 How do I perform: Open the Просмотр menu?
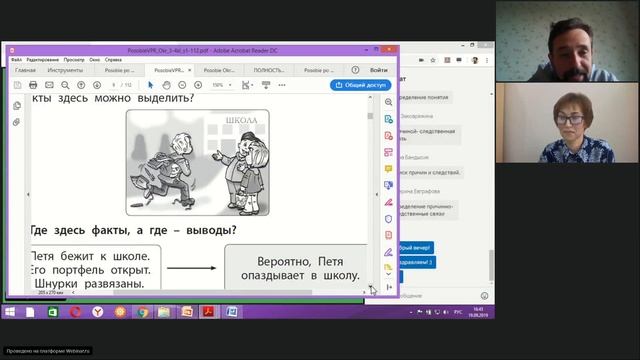click(x=74, y=60)
